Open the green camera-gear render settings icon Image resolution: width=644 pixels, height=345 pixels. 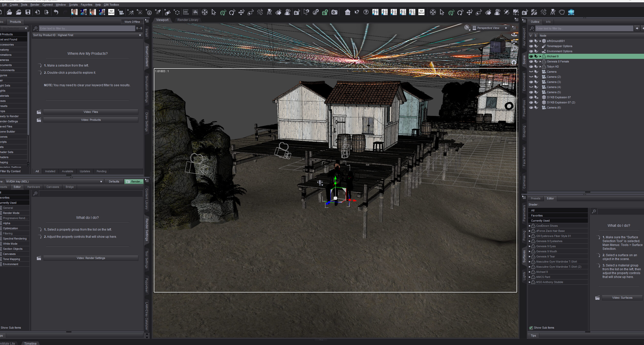tap(325, 12)
